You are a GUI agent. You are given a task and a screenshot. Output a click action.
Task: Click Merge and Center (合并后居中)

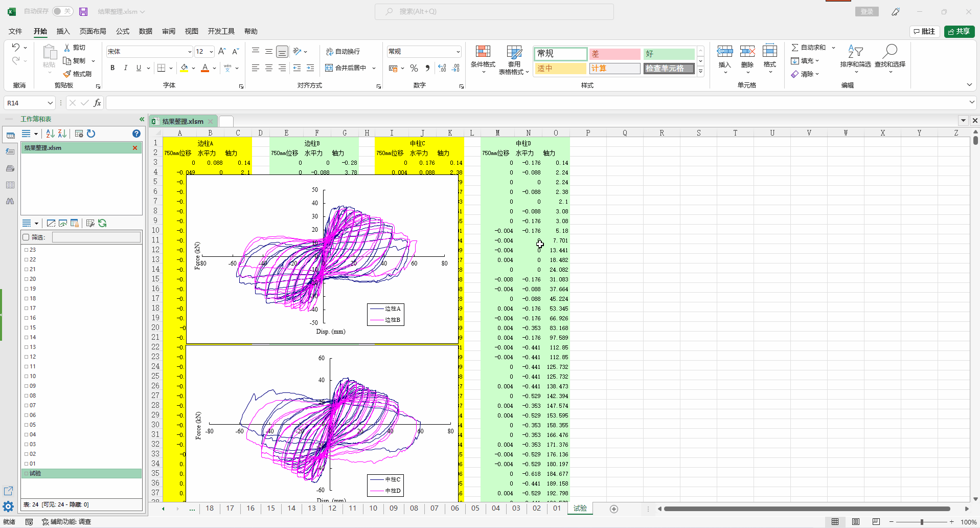coord(346,68)
